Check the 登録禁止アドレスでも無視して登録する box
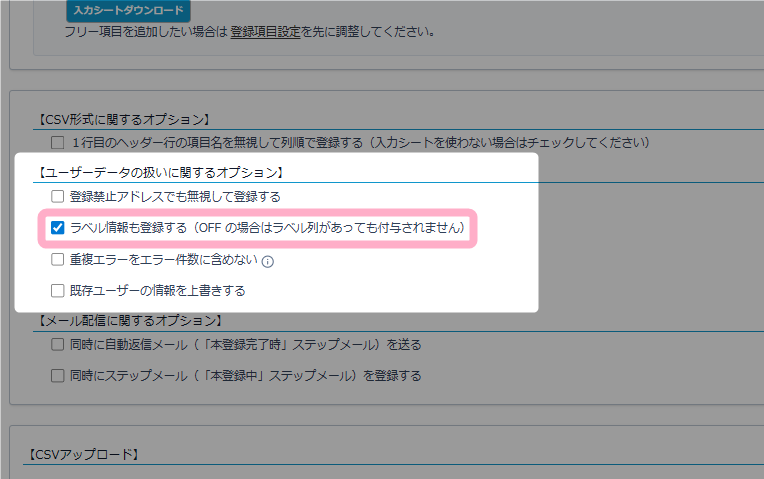 (58, 196)
